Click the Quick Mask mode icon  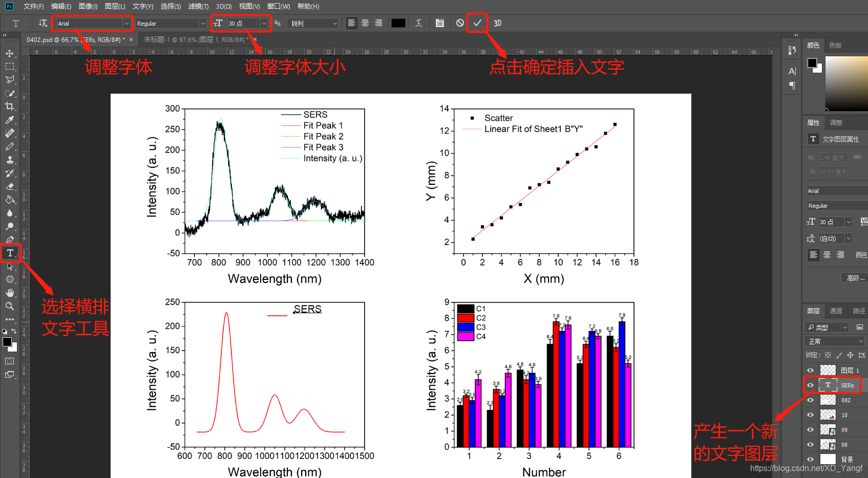(10, 361)
